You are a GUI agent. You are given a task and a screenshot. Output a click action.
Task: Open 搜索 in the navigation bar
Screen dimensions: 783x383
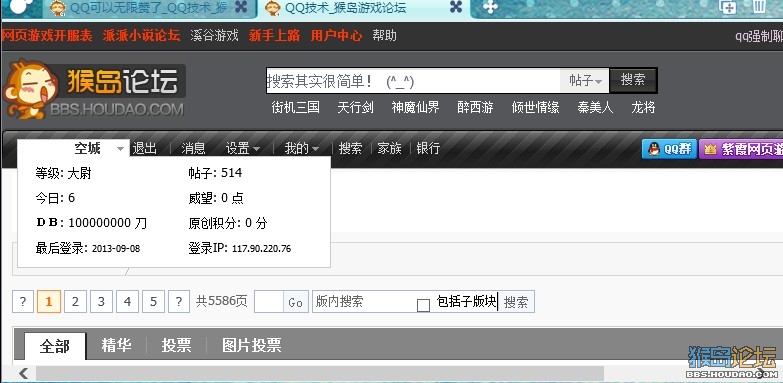coord(350,148)
